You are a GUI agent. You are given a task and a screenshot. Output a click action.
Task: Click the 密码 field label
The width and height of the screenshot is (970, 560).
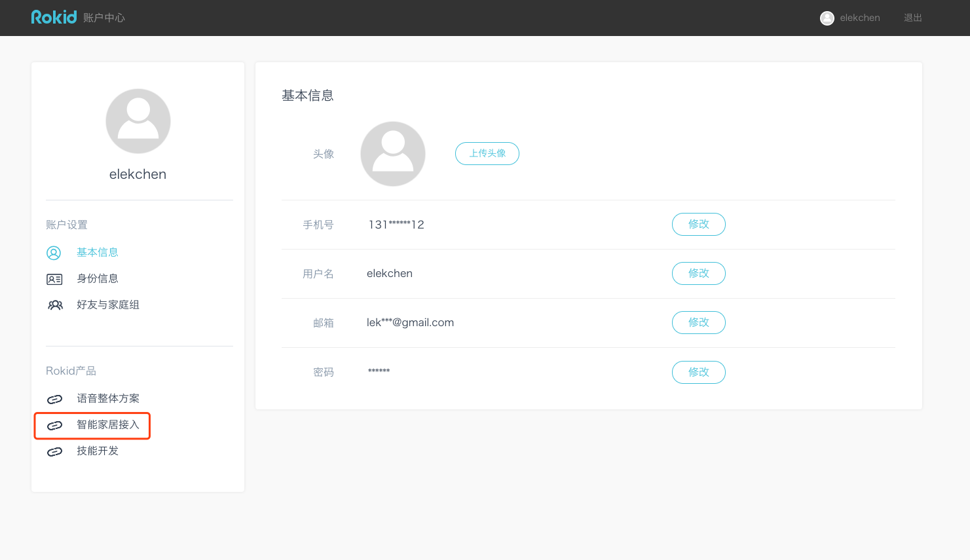(324, 372)
